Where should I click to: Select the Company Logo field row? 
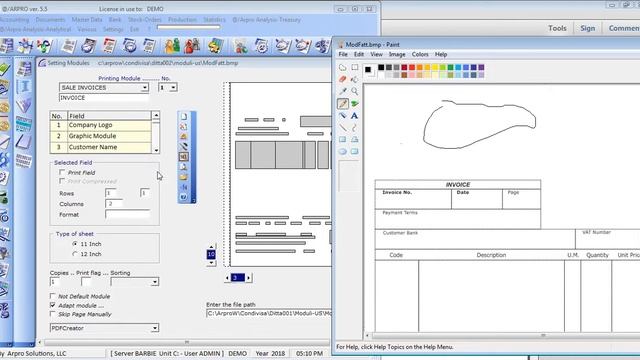pyautogui.click(x=100, y=125)
